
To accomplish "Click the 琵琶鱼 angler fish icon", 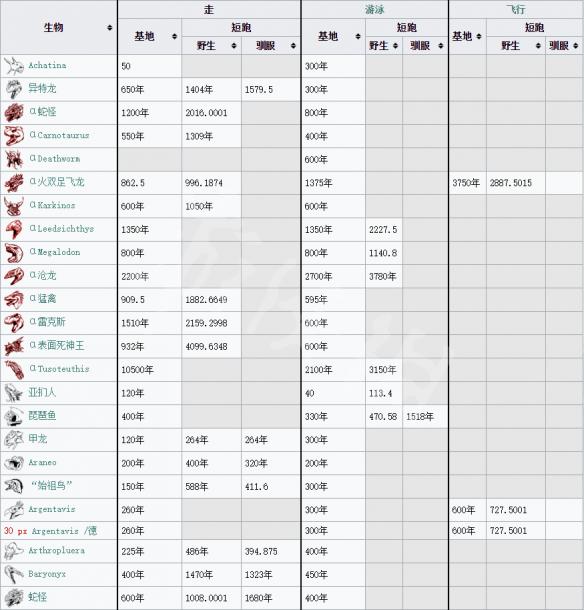I will tap(14, 416).
